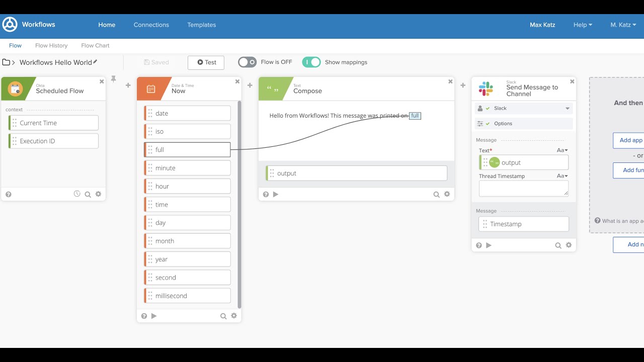Click the Add app action button
Viewport: 644px width, 362px height.
628,140
